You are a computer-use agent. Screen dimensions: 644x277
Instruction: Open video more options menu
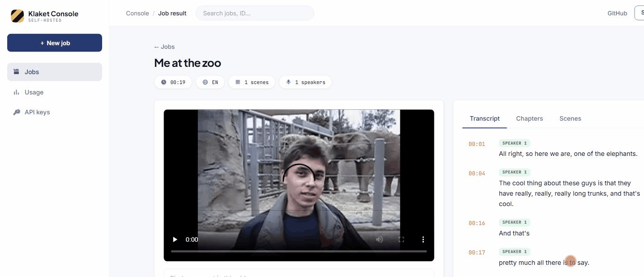[423, 239]
